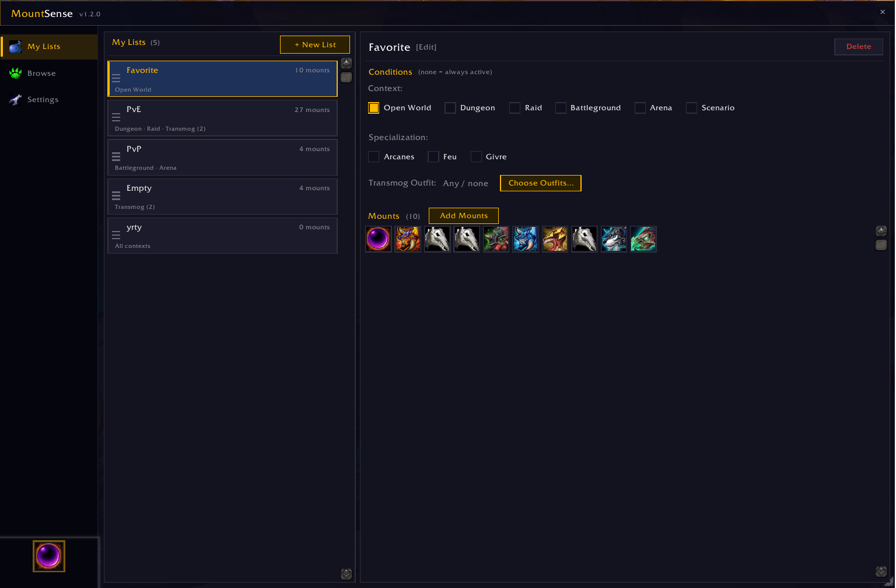This screenshot has width=896, height=588.
Task: Click the purple orb button below the sidebar
Action: point(49,556)
